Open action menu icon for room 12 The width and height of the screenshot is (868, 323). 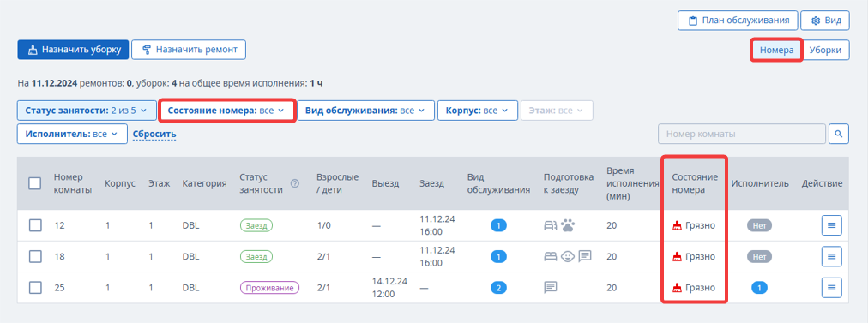(831, 225)
